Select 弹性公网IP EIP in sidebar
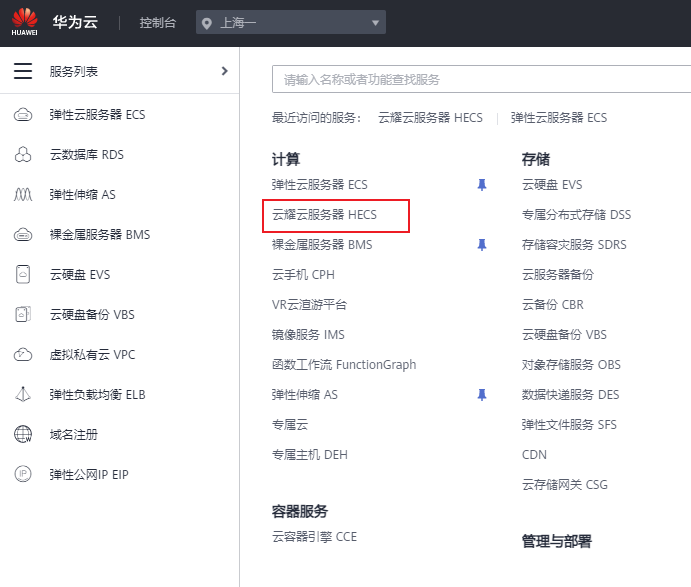The height and width of the screenshot is (587, 691). (89, 475)
